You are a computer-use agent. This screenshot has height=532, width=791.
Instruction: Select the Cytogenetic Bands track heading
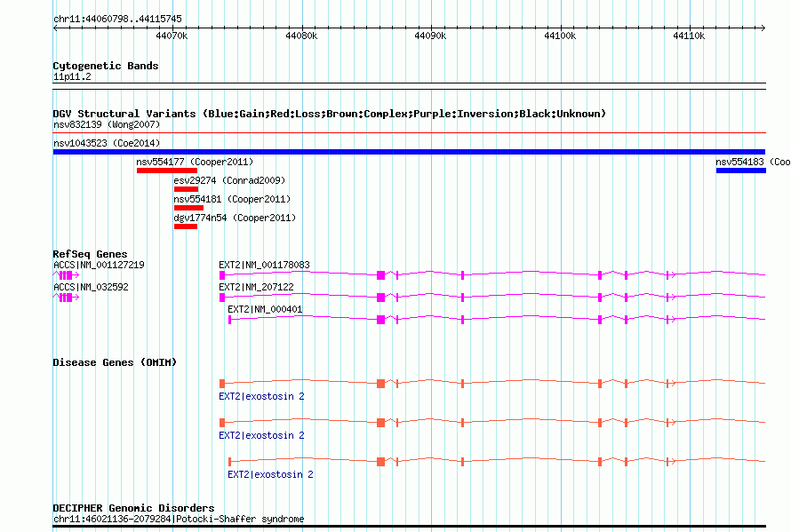pyautogui.click(x=106, y=66)
